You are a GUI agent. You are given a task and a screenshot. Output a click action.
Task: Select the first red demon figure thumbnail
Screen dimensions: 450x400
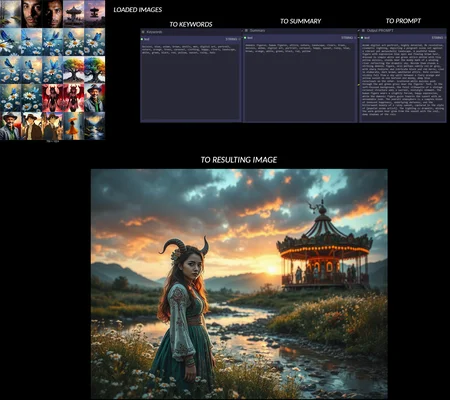[x=52, y=98]
